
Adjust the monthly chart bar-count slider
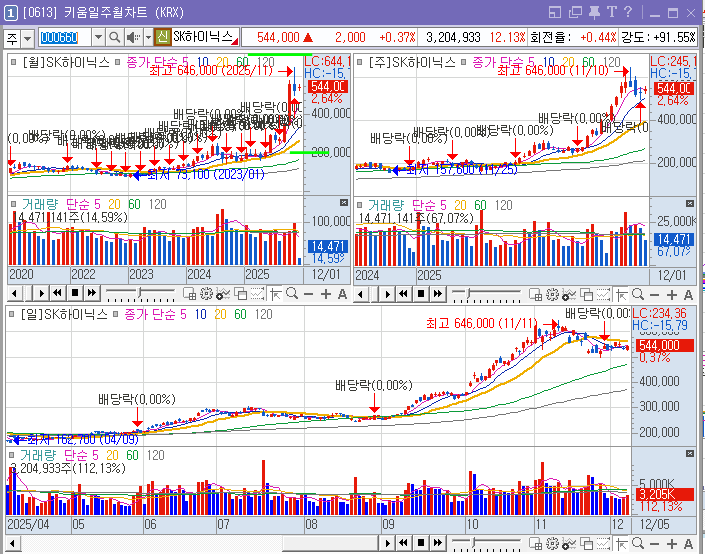point(140,294)
